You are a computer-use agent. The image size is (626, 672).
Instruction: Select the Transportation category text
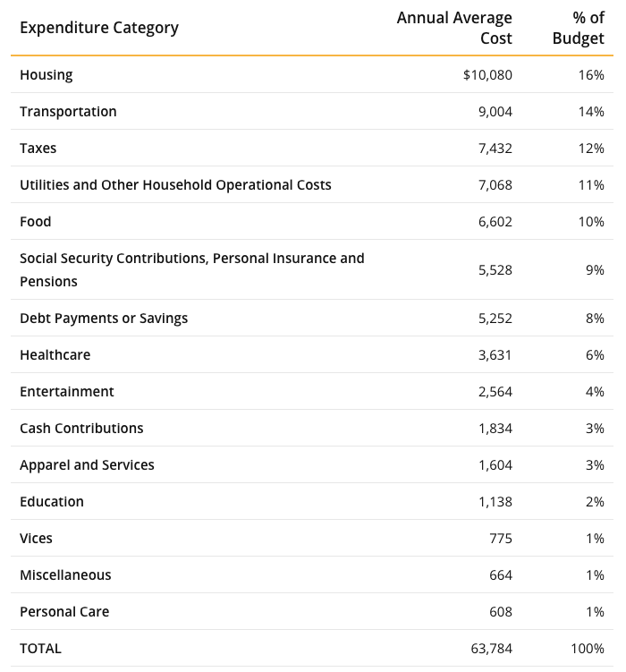68,112
